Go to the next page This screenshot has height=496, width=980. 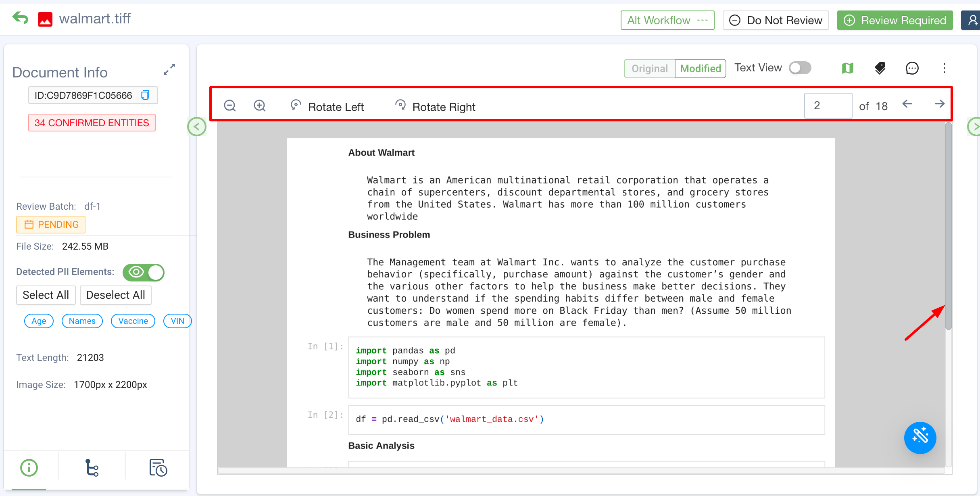pos(940,104)
